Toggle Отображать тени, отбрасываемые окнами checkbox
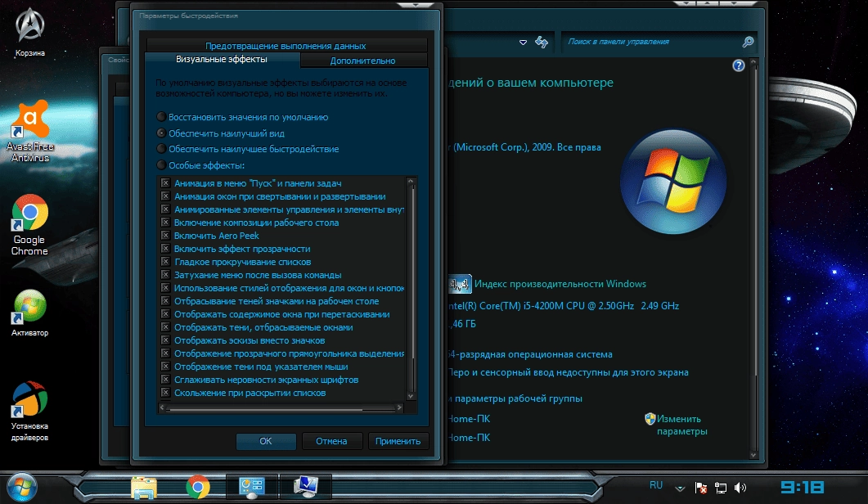The height and width of the screenshot is (504, 868). tap(165, 326)
